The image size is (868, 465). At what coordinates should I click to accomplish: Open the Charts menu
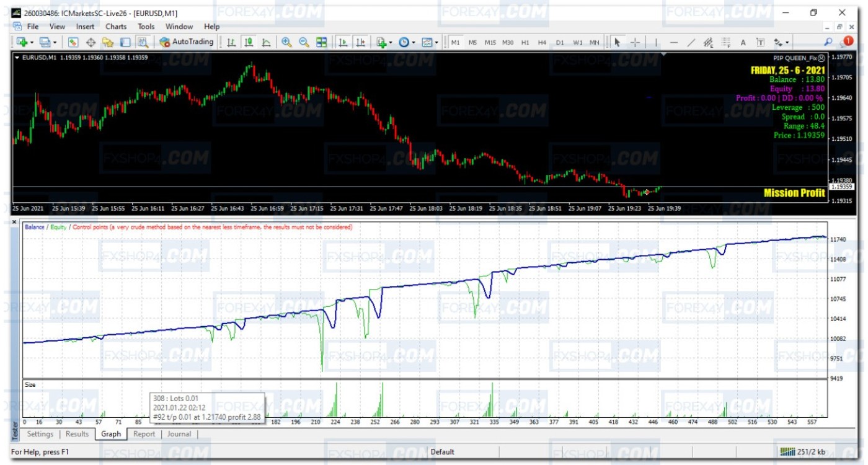(x=116, y=27)
